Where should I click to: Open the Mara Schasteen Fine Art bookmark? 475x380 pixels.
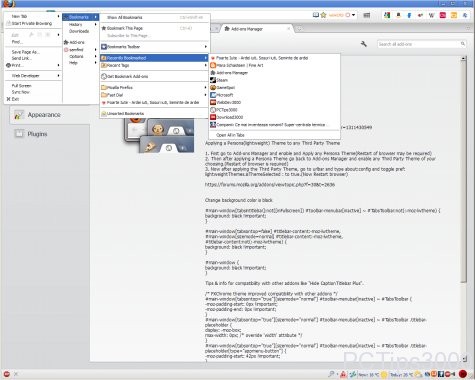point(240,65)
